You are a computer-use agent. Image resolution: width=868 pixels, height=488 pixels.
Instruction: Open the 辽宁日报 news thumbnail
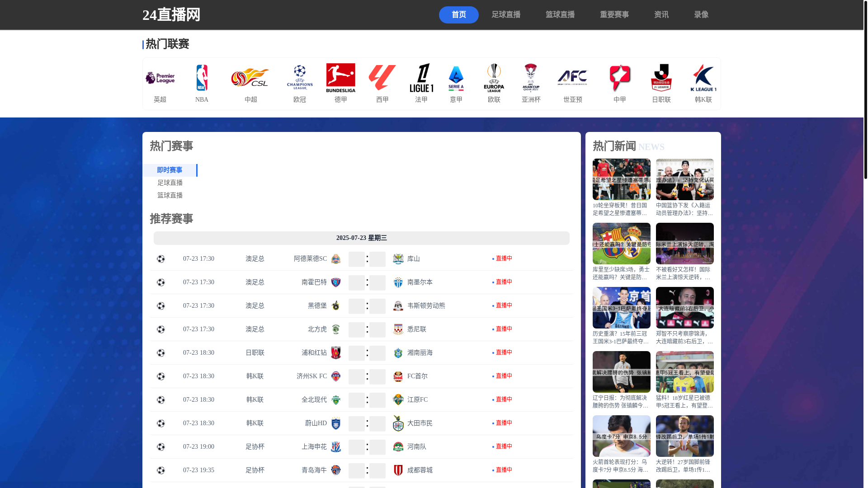(x=622, y=372)
